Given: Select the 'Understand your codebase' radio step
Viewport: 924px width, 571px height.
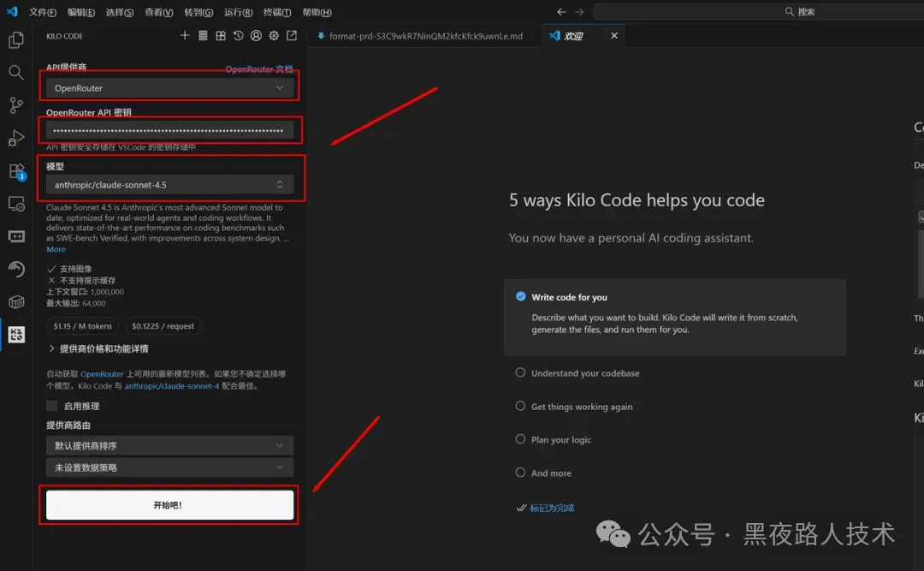Looking at the screenshot, I should (520, 373).
